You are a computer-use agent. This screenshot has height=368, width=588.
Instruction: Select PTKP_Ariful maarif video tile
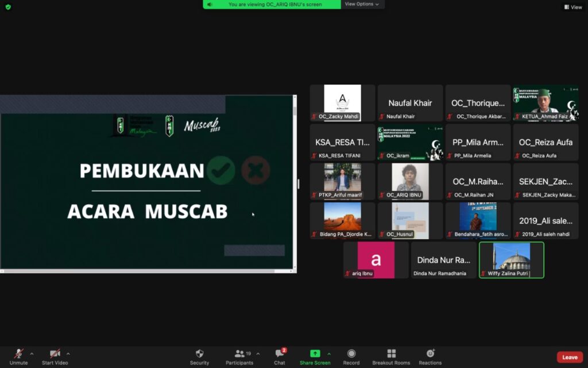342,181
